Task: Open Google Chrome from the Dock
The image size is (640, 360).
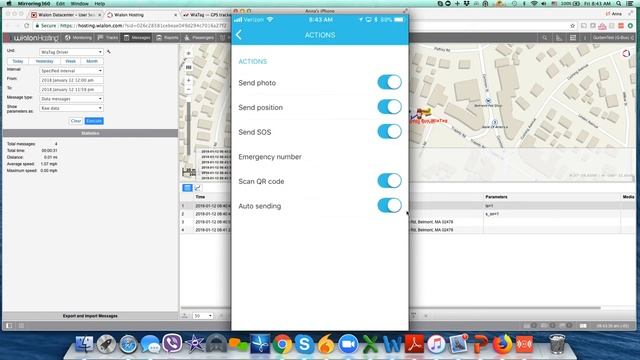Action: coord(282,344)
